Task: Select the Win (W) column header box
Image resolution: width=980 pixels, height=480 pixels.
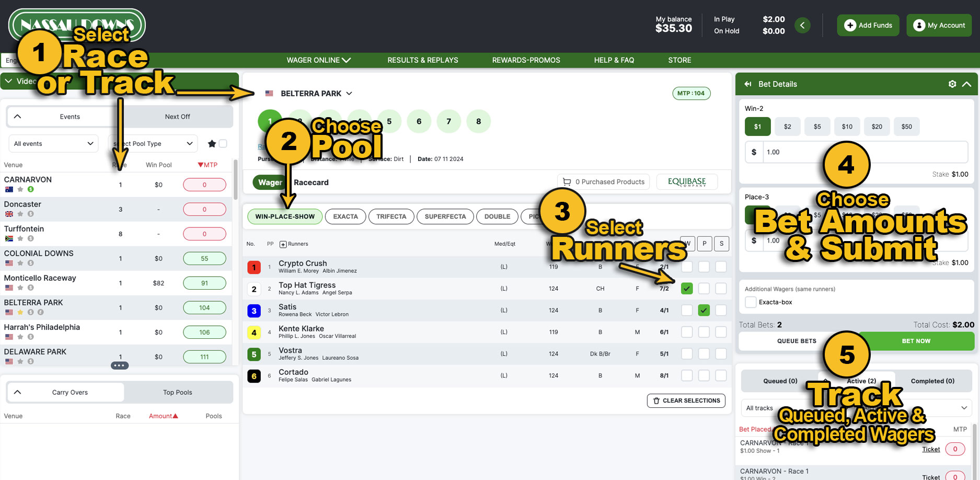Action: click(687, 243)
